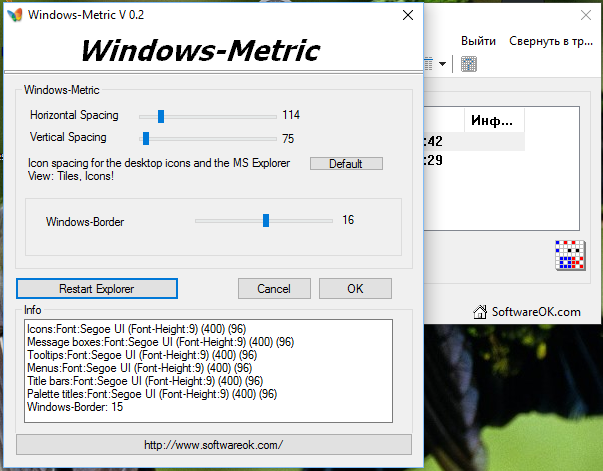Screen dimensions: 603x471
Task: Click the 'Windows-Border: 15' info line
Action: tap(75, 407)
